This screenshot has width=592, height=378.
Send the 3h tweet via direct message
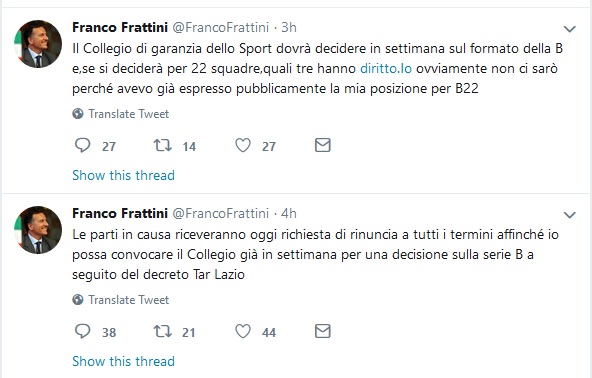(323, 145)
